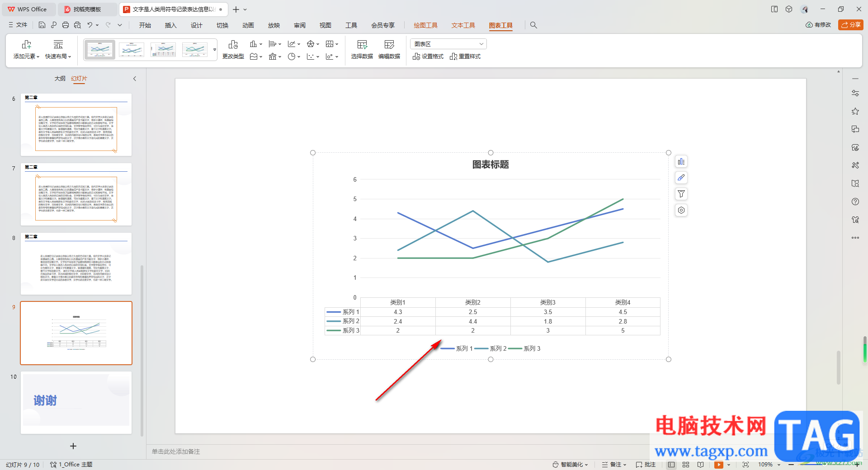Open chart settings hexagon button beside chart

(681, 210)
